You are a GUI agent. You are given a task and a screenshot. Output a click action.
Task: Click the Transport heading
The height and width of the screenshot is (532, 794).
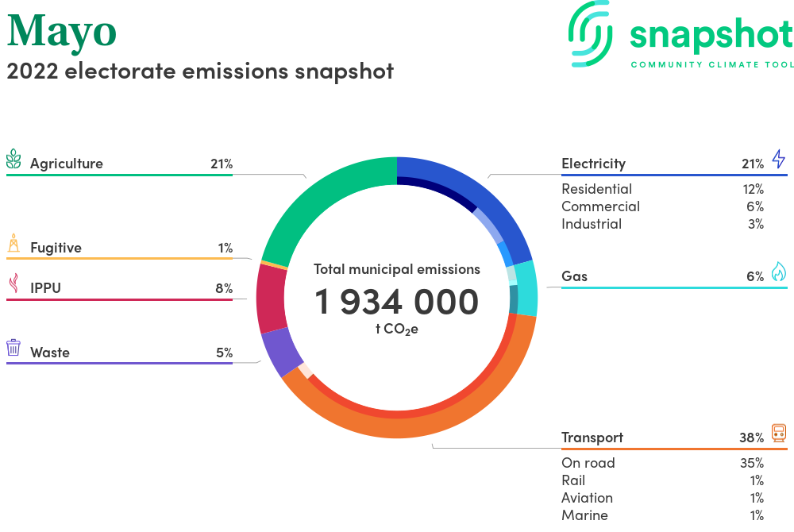pyautogui.click(x=592, y=438)
